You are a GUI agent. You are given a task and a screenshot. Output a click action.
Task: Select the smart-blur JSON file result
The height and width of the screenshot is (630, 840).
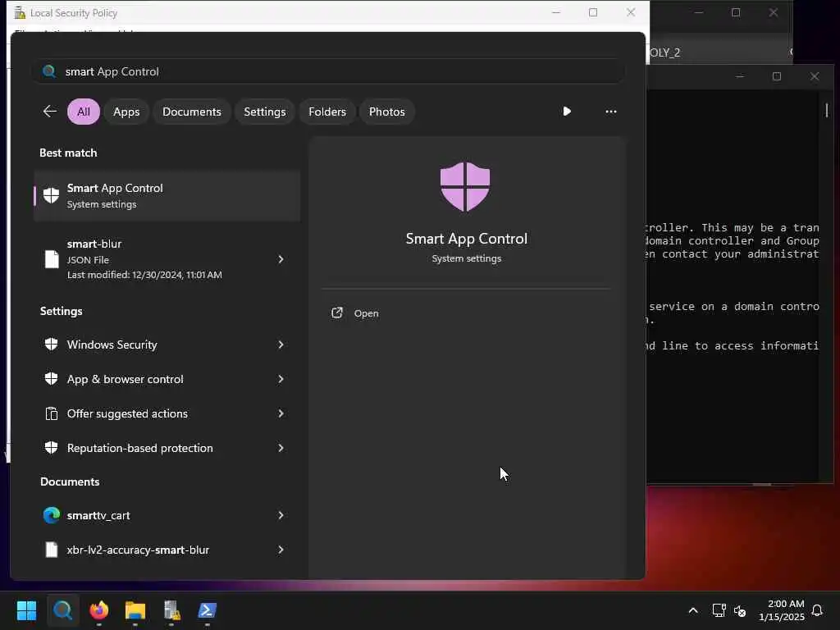click(x=167, y=258)
